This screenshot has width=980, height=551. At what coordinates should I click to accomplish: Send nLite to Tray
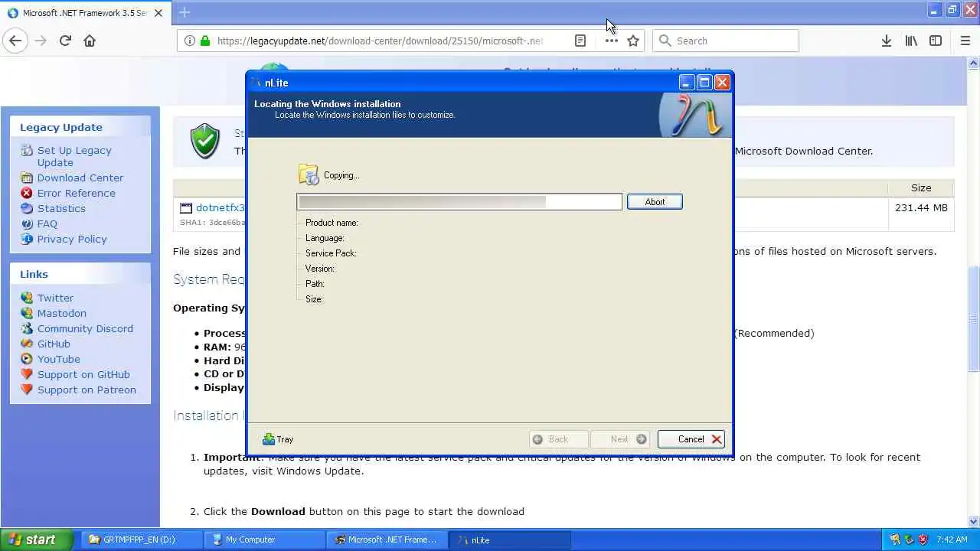278,439
